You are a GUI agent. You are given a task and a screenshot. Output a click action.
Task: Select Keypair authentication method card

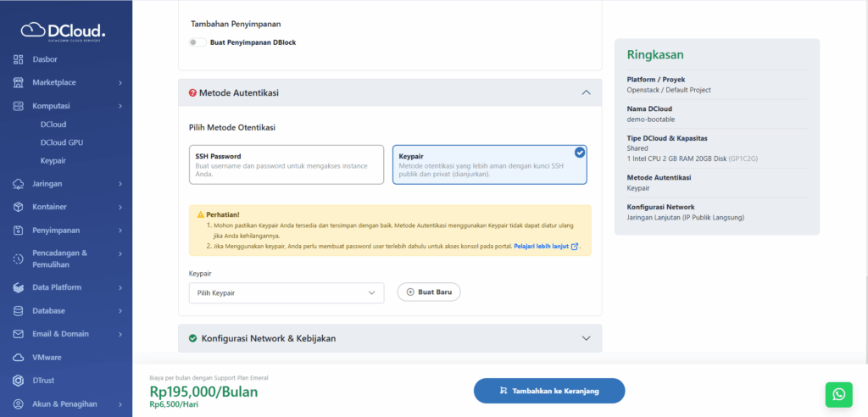(x=489, y=164)
